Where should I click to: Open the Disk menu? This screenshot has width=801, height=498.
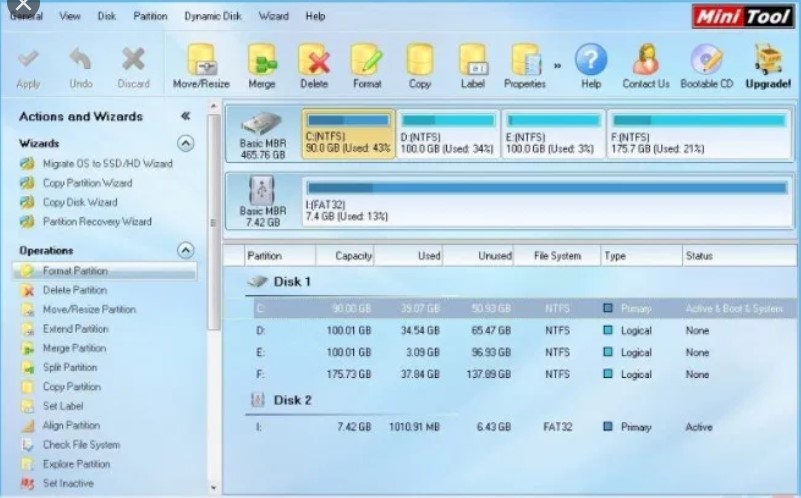tap(107, 16)
